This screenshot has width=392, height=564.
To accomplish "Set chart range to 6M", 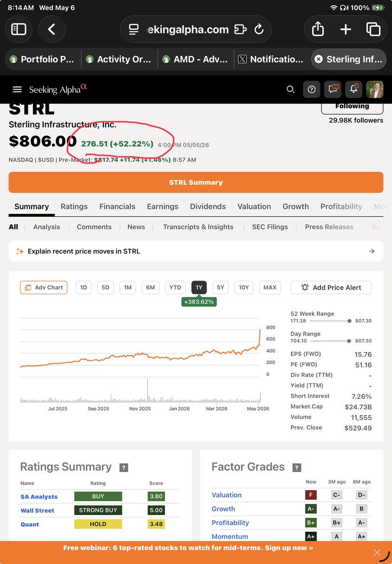I will point(150,288).
